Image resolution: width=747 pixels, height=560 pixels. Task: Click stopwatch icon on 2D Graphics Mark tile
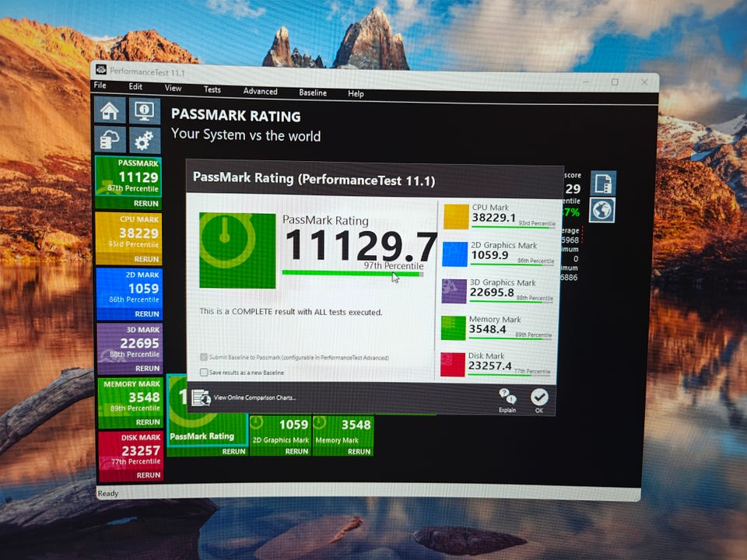[257, 422]
